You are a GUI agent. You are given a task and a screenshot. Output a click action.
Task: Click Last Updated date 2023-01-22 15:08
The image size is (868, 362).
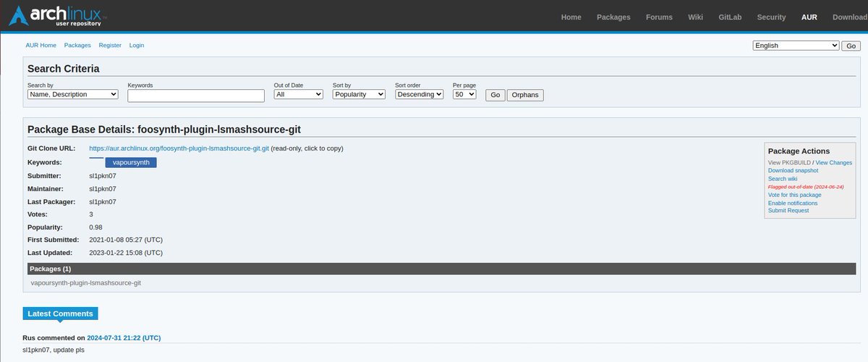[x=126, y=253]
